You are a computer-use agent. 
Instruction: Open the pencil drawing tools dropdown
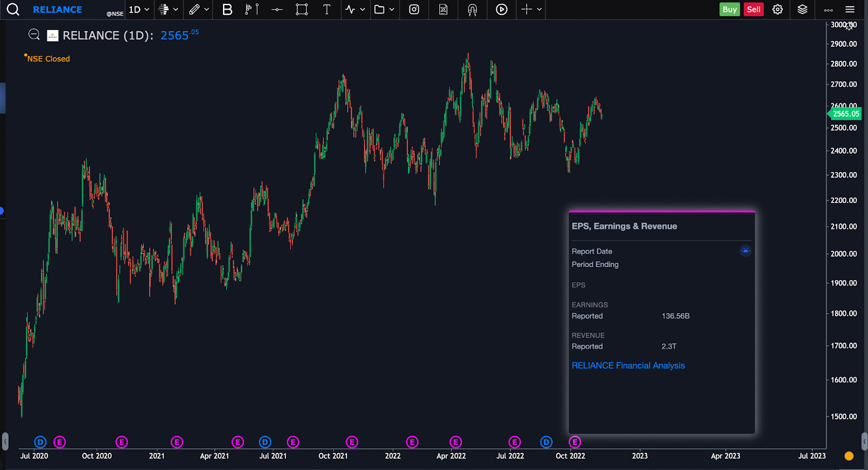click(x=199, y=9)
